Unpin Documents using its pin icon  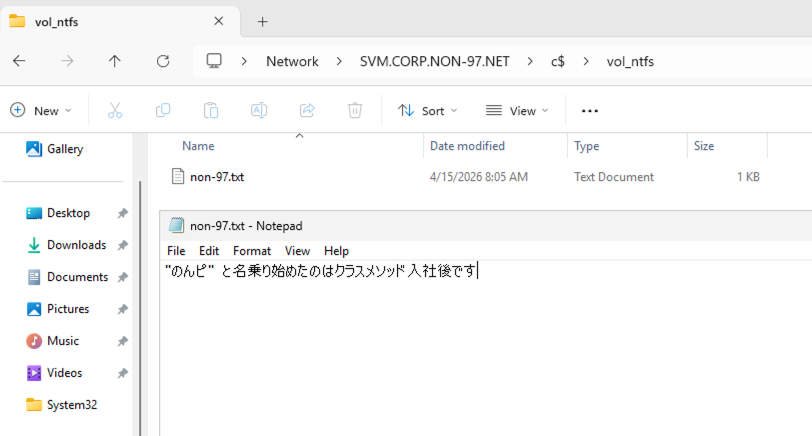tap(123, 278)
